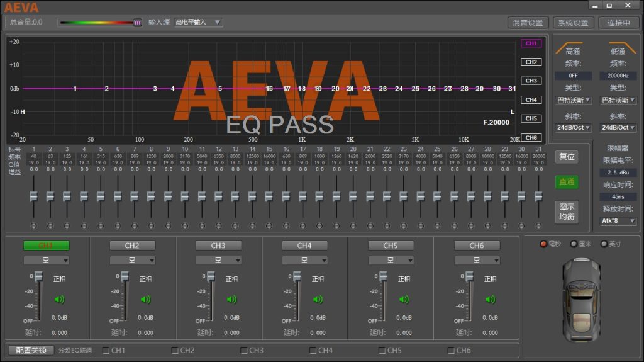Screen dimensions: 644x362
Task: Click the round knob under EQ band 1
Action: pyautogui.click(x=34, y=226)
